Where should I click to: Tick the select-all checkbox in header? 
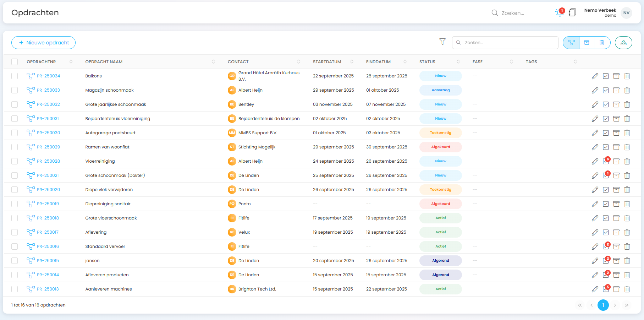15,62
